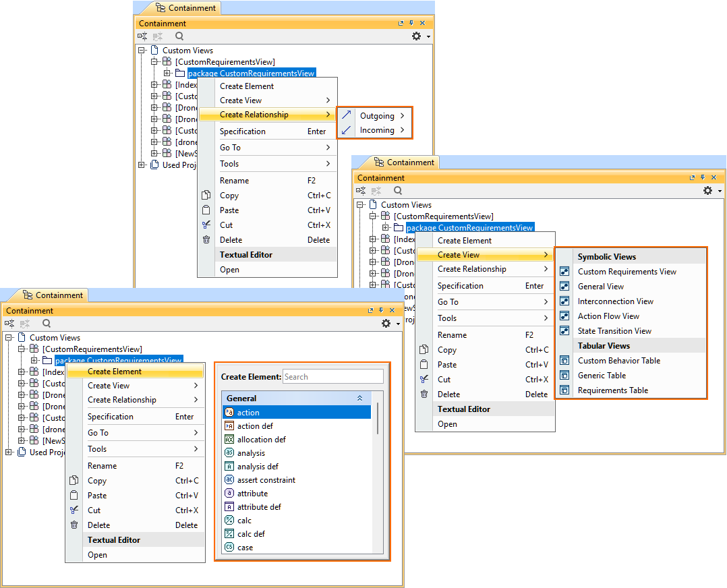727x588 pixels.
Task: Collapse the General category in Create Element
Action: [359, 399]
